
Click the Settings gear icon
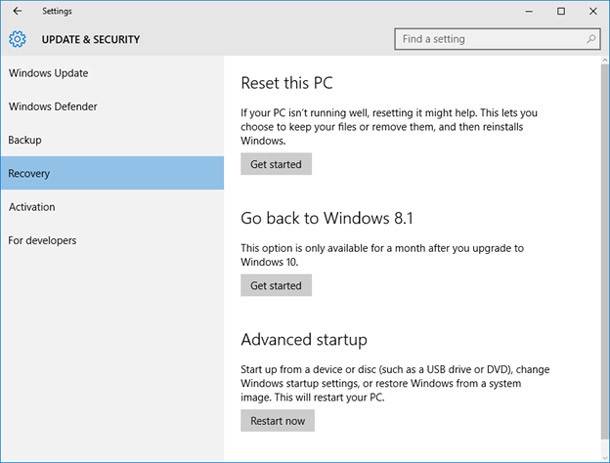coord(17,40)
